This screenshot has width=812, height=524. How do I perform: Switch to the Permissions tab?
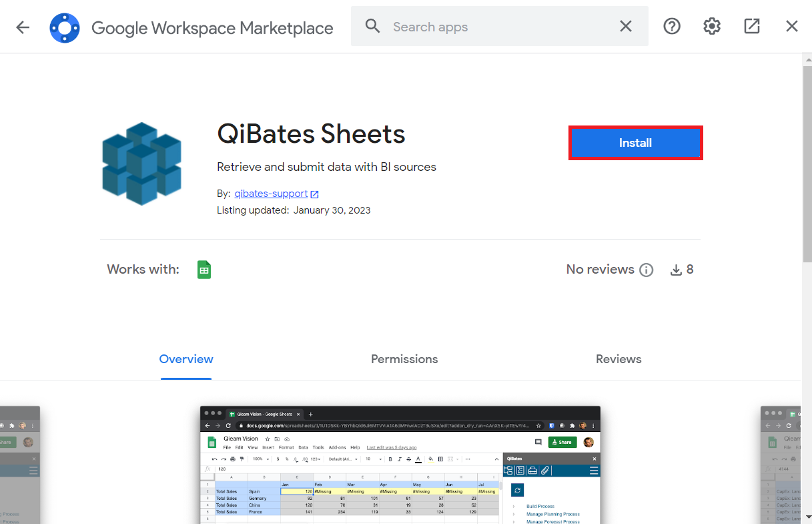click(404, 359)
